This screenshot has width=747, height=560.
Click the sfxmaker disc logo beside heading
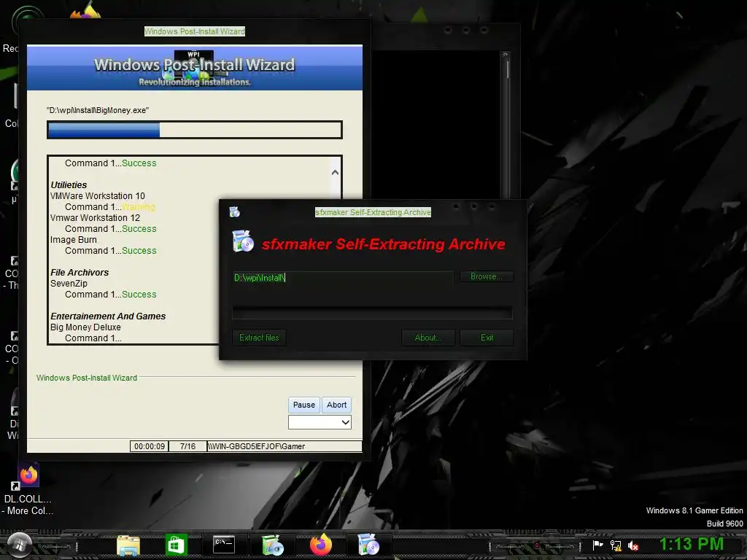pos(243,241)
